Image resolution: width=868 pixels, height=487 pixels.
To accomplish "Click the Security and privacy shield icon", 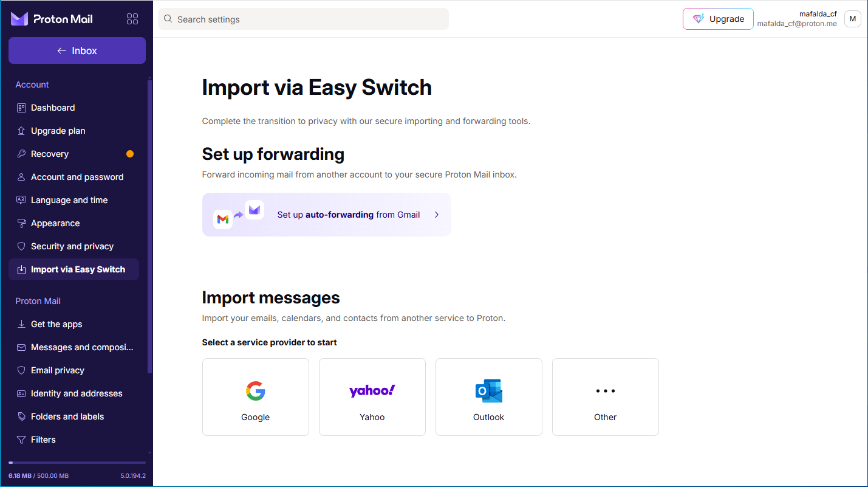I will pyautogui.click(x=21, y=246).
